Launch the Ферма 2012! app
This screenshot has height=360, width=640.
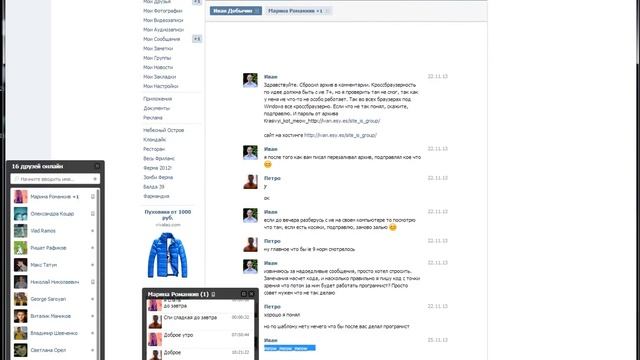point(157,168)
